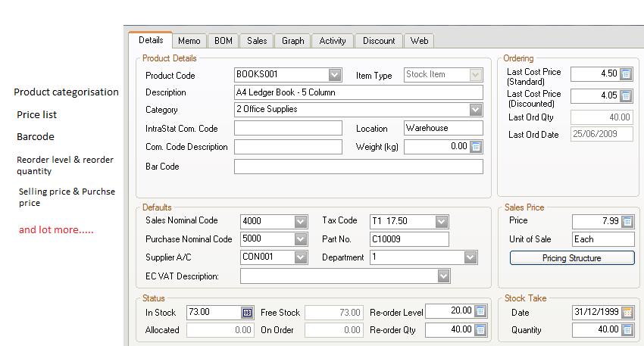Expand the Product Code dropdown
Viewport: 644px width, 346px height.
pos(334,75)
